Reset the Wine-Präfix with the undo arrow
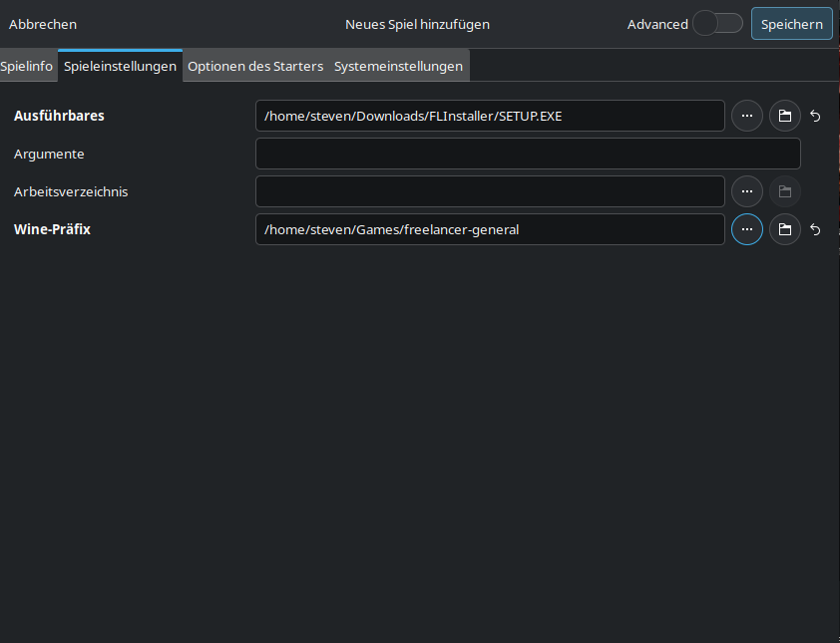 pyautogui.click(x=815, y=229)
